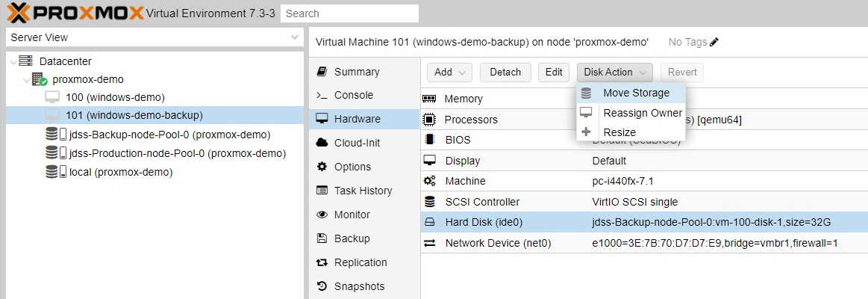Click the Memory chip icon
Image resolution: width=868 pixels, height=299 pixels.
(x=430, y=99)
